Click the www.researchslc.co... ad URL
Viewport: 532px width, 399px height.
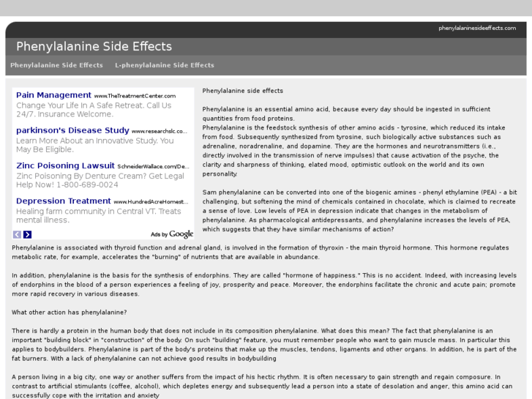[x=160, y=132]
